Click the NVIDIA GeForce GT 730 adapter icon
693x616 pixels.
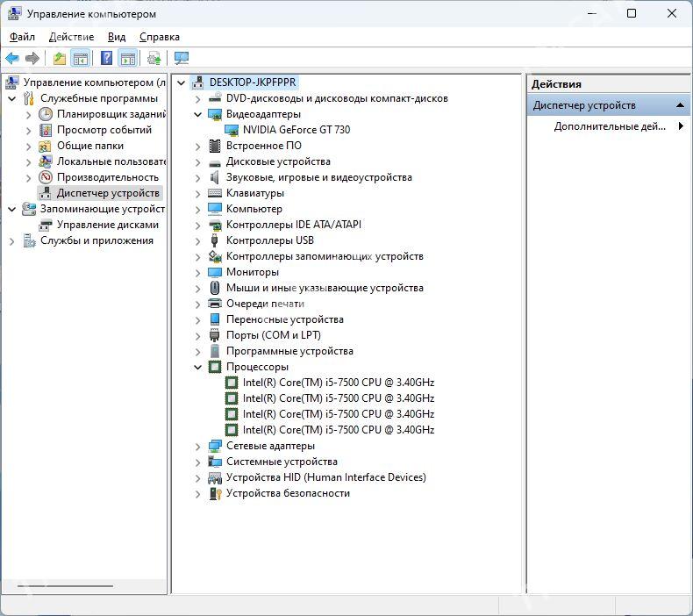(x=232, y=130)
